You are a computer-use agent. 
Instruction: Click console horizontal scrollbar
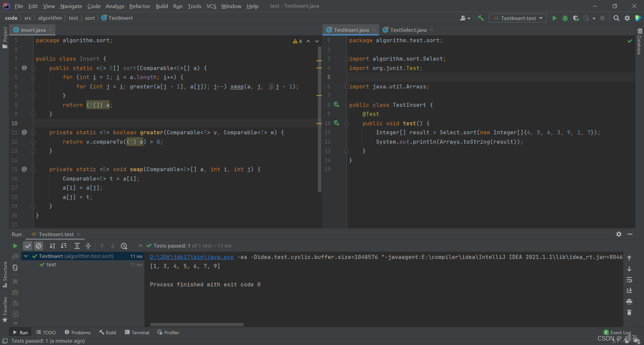coord(197,324)
